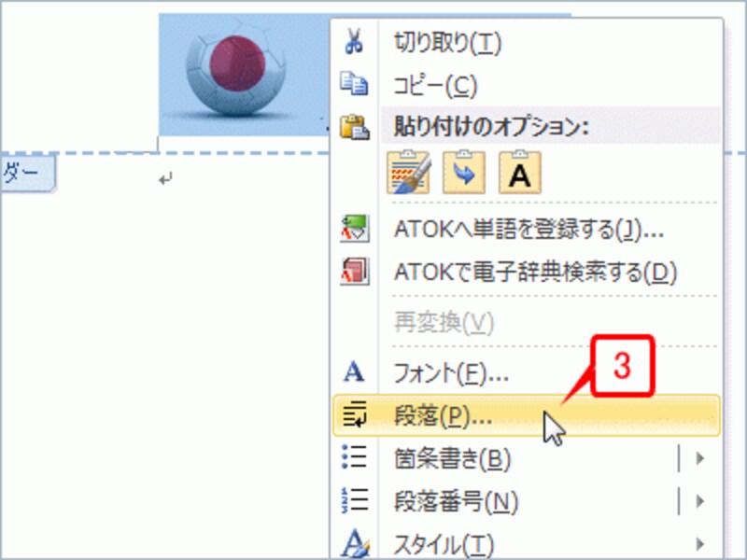
Task: Select the Cut scissors icon
Action: 355,39
